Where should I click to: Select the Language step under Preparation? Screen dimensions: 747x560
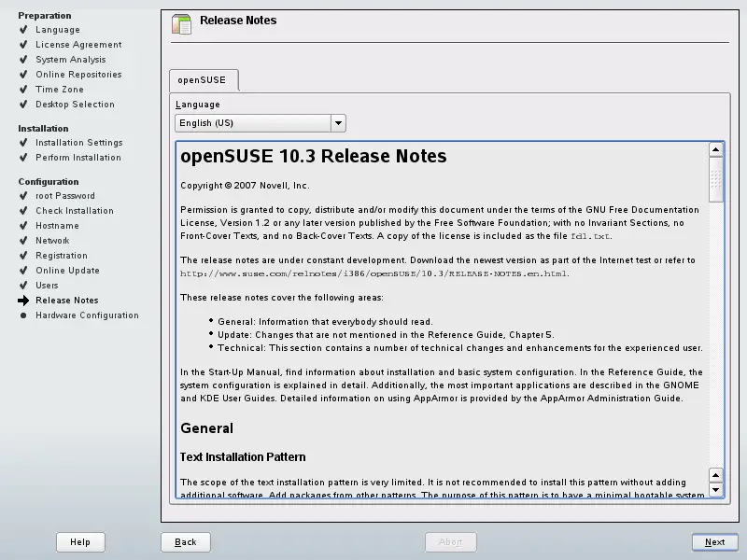[58, 30]
